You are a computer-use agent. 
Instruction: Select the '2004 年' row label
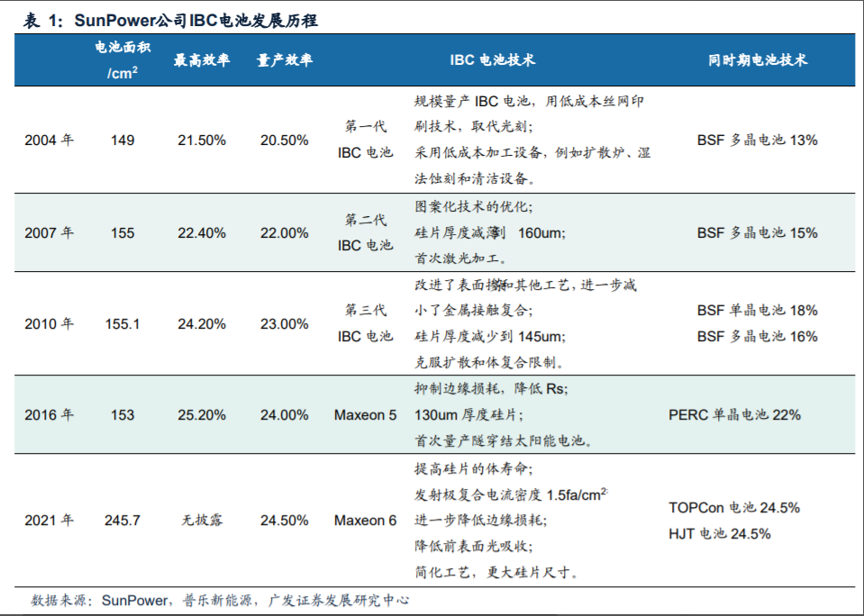point(49,140)
